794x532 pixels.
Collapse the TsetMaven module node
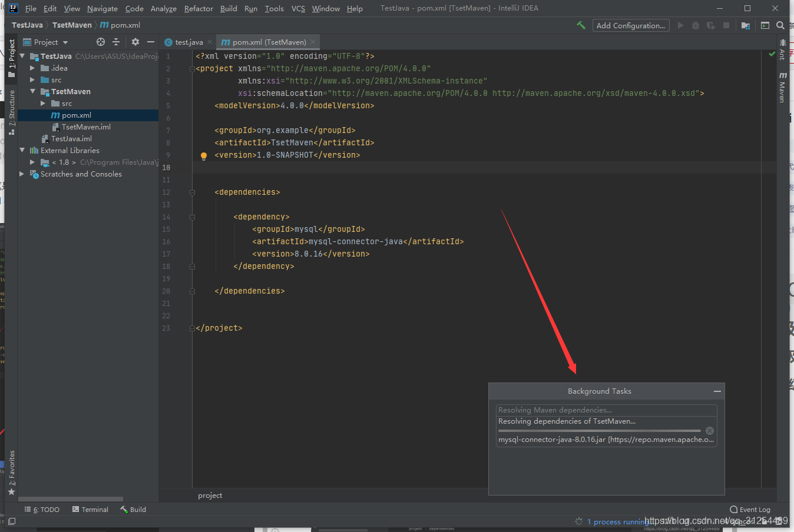click(x=32, y=91)
